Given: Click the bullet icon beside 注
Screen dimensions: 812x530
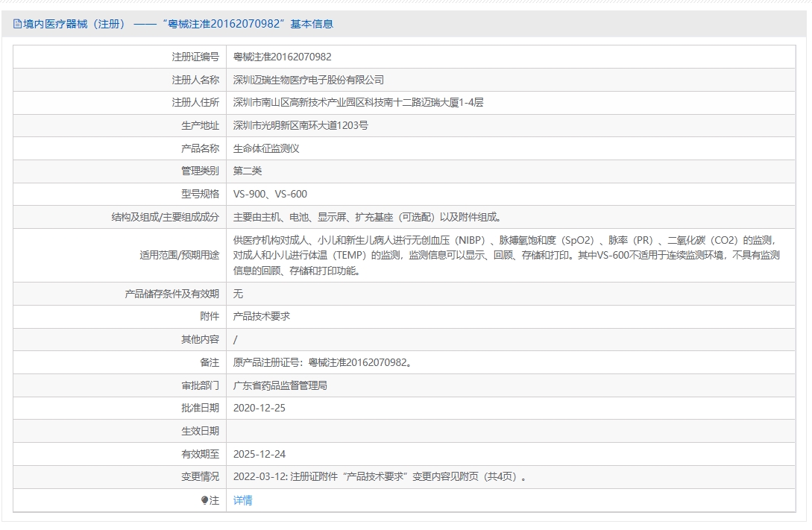Looking at the screenshot, I should [x=204, y=500].
